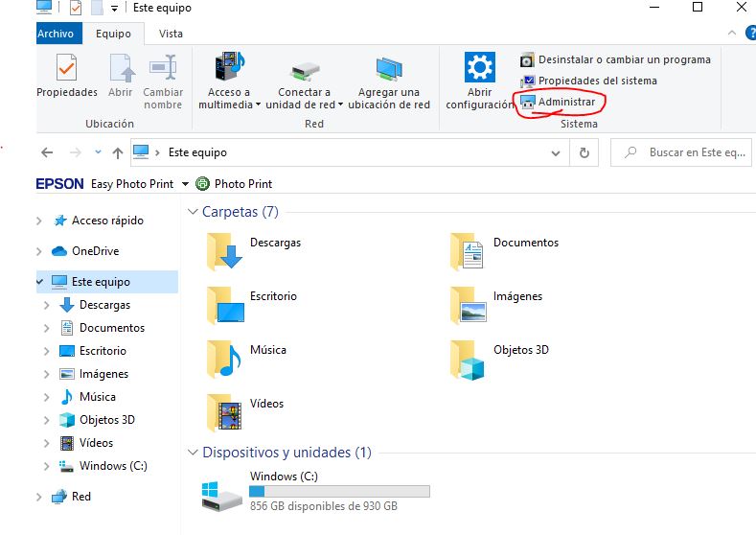Screen dimensions: 756x535
Task: Select the Escritorio folder icon
Action: click(x=225, y=305)
